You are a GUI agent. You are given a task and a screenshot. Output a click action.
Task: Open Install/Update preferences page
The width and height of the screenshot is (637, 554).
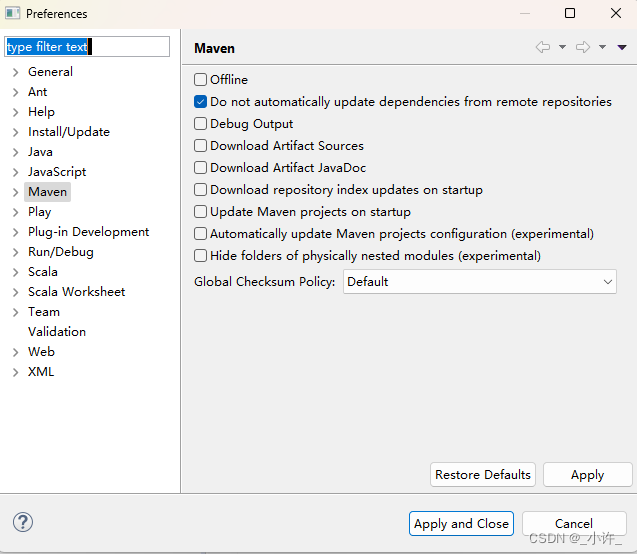pos(69,132)
